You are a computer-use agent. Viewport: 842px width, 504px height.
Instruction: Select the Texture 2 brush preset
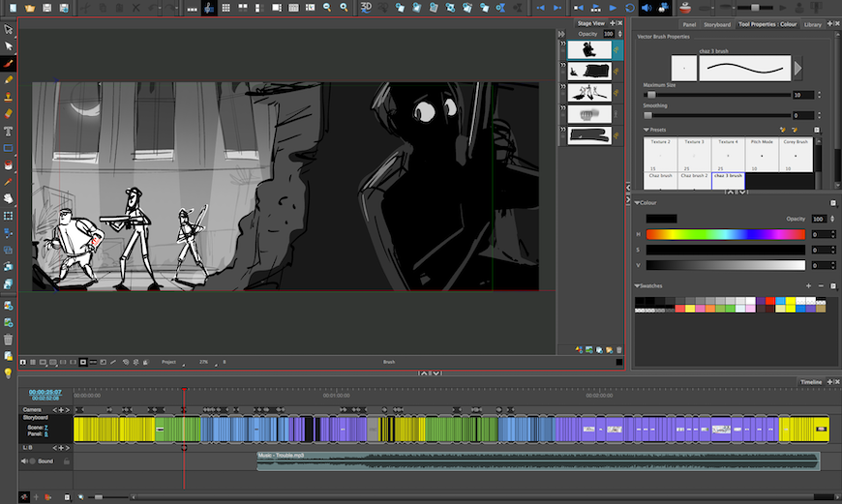coord(660,155)
